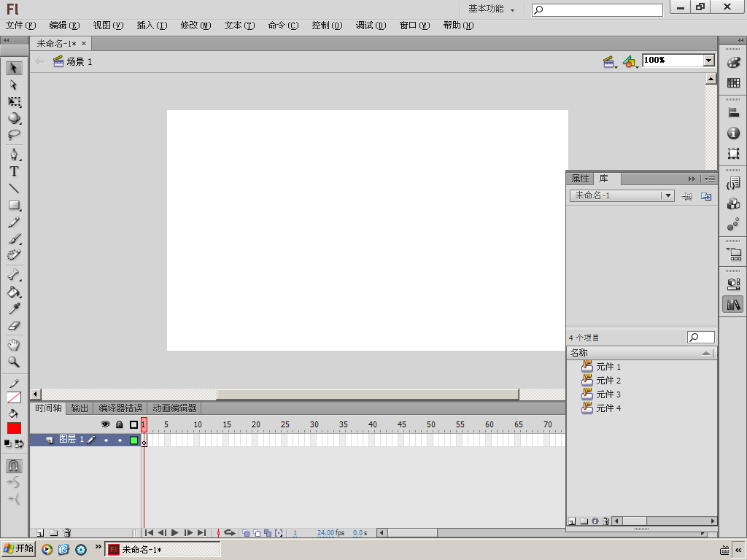
Task: Select the Subselection tool
Action: pos(14,85)
